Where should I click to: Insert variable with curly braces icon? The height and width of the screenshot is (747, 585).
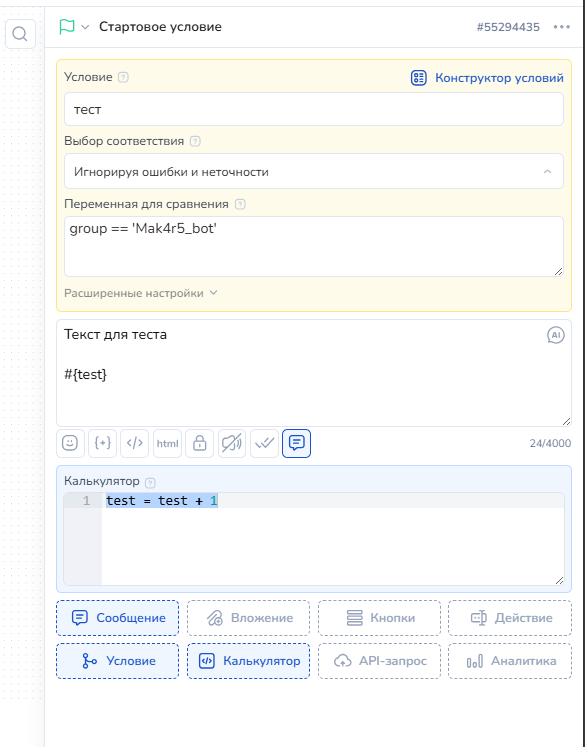tap(102, 443)
